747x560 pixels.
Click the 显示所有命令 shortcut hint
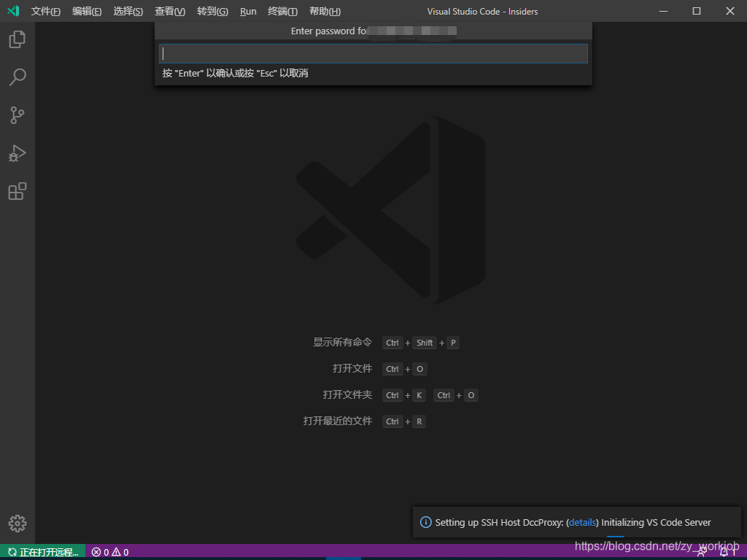(x=342, y=343)
